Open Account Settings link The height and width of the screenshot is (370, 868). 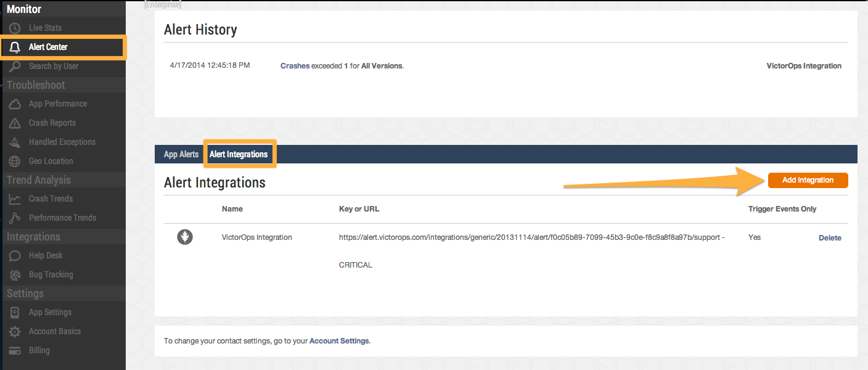(x=339, y=340)
